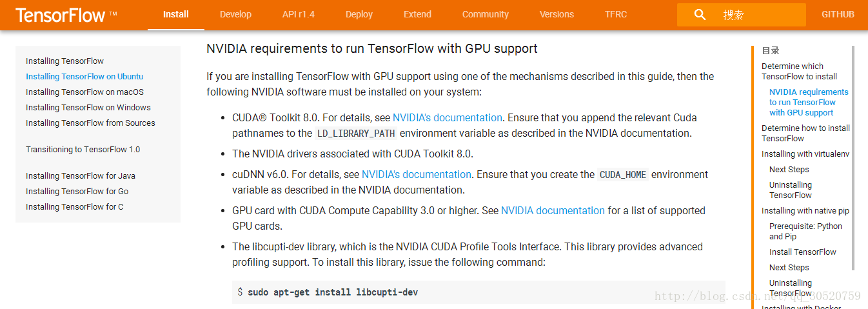Switch to the Develop tab
The width and height of the screenshot is (868, 309).
(x=235, y=14)
